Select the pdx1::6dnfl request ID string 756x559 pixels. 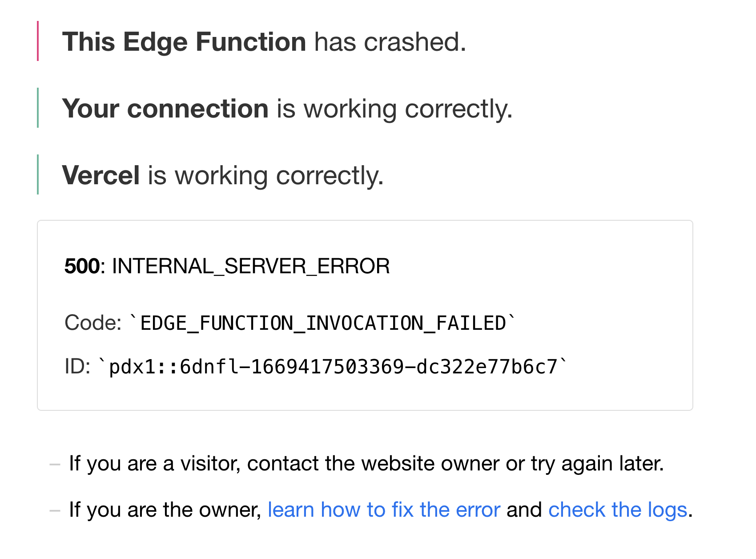coord(333,367)
